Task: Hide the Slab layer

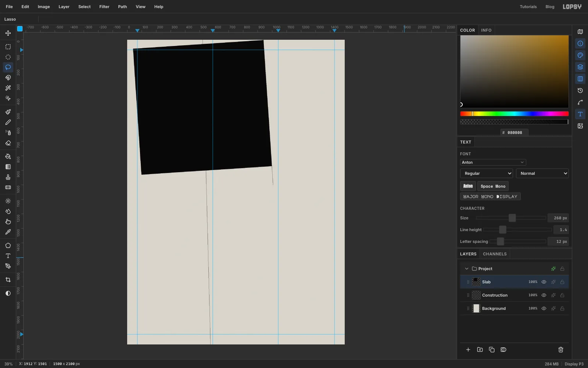Action: (x=544, y=282)
